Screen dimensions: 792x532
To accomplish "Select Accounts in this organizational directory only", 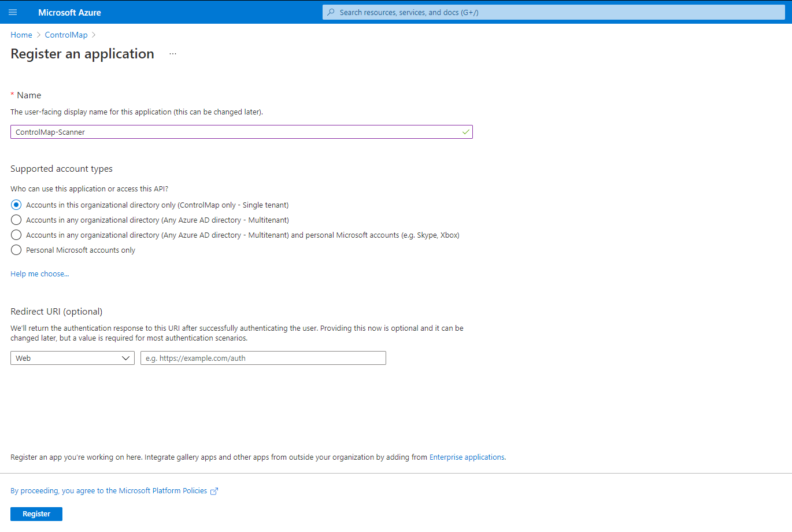I will [16, 205].
